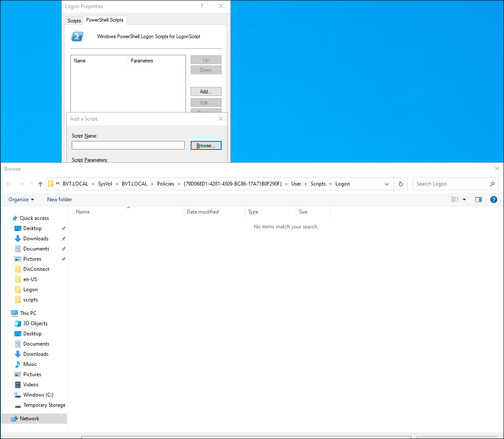This screenshot has width=504, height=439.
Task: Open pinned Pictures under Quick access
Action: (32, 259)
